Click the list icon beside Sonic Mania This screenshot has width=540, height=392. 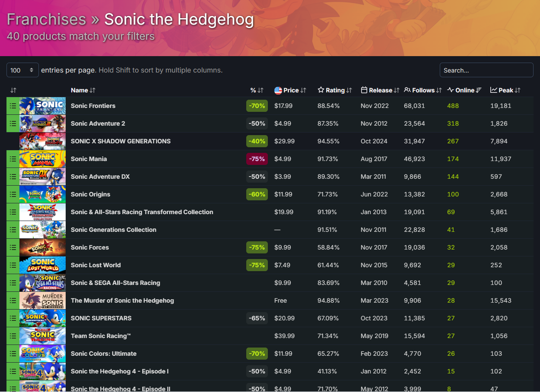tap(13, 159)
